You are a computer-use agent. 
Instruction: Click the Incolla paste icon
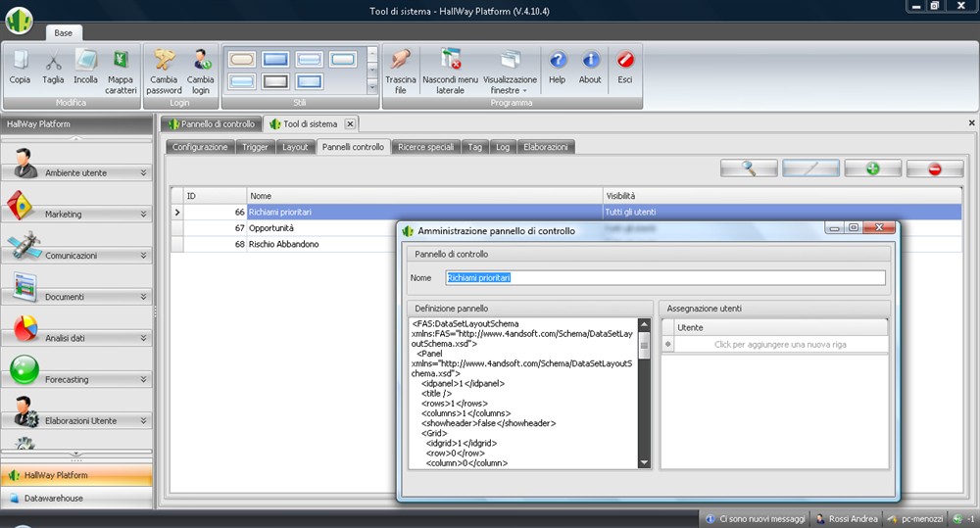[x=85, y=60]
